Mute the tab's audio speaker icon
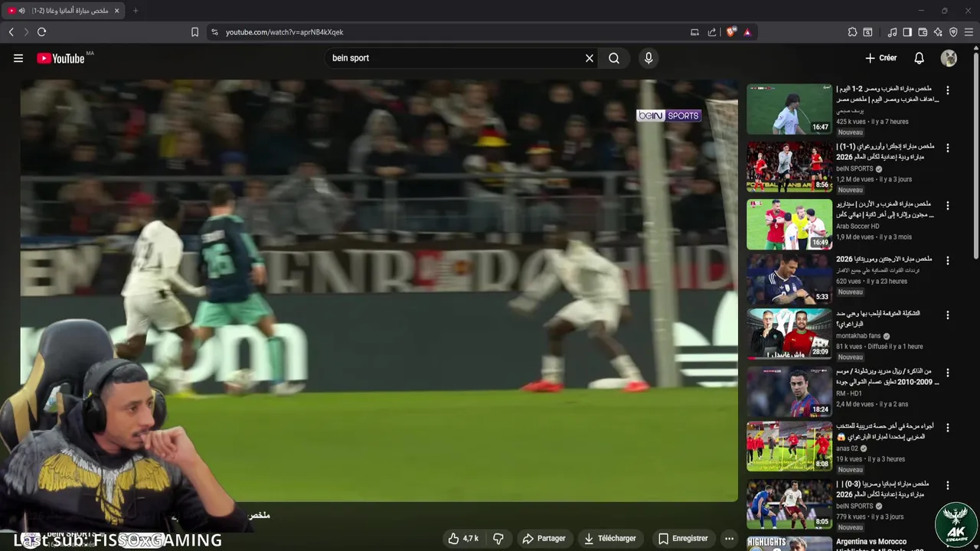The image size is (980, 551). coord(21,11)
